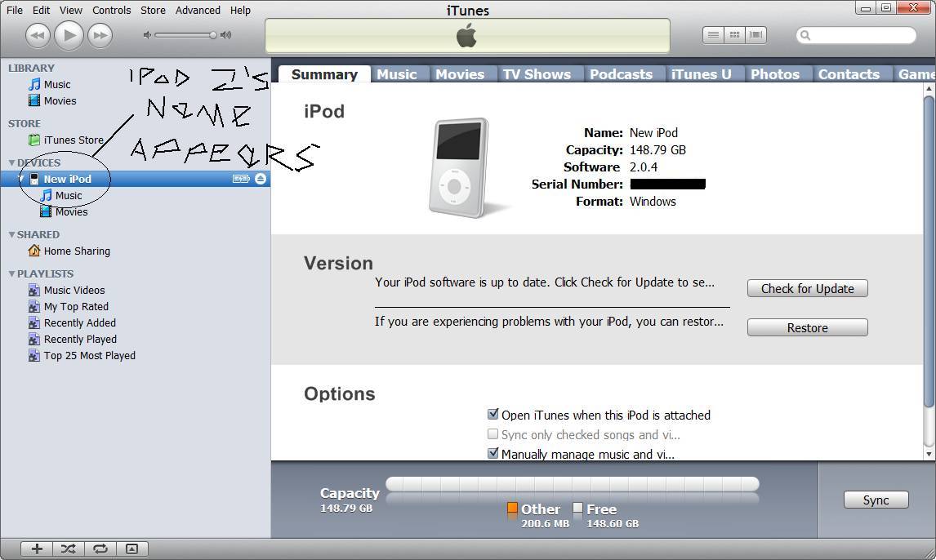
Task: Switch to grid view
Action: 735,35
